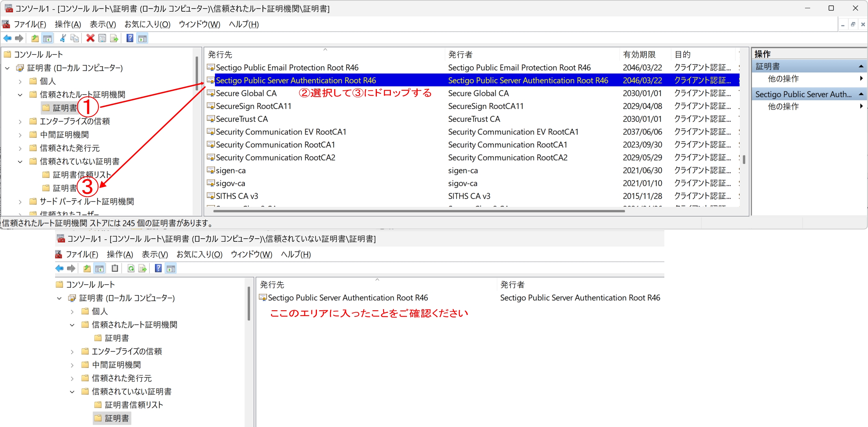
Task: Click the certificate icon of SITHS CA v3
Action: [x=211, y=196]
